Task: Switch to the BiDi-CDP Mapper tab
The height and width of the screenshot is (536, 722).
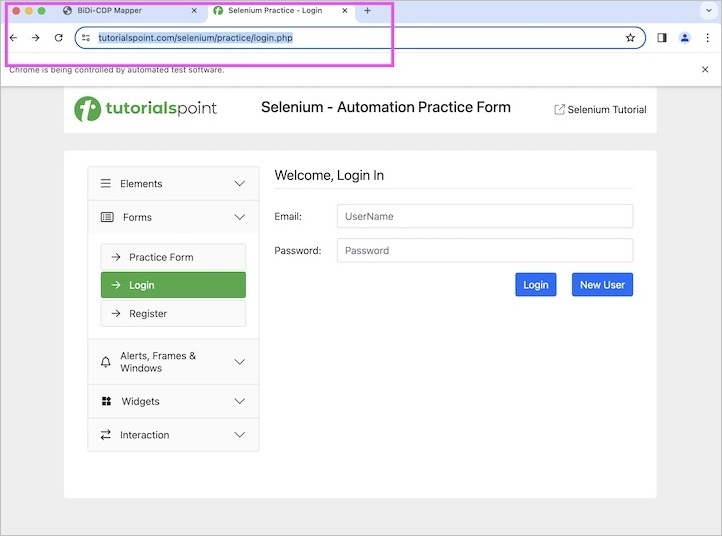Action: [131, 11]
